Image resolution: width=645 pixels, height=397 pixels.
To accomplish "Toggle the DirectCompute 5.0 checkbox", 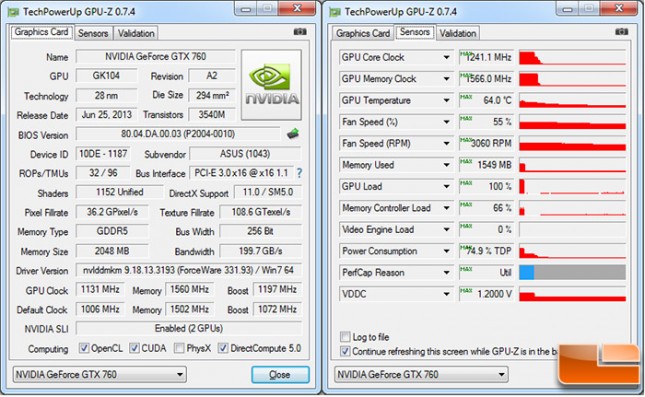I will [223, 348].
